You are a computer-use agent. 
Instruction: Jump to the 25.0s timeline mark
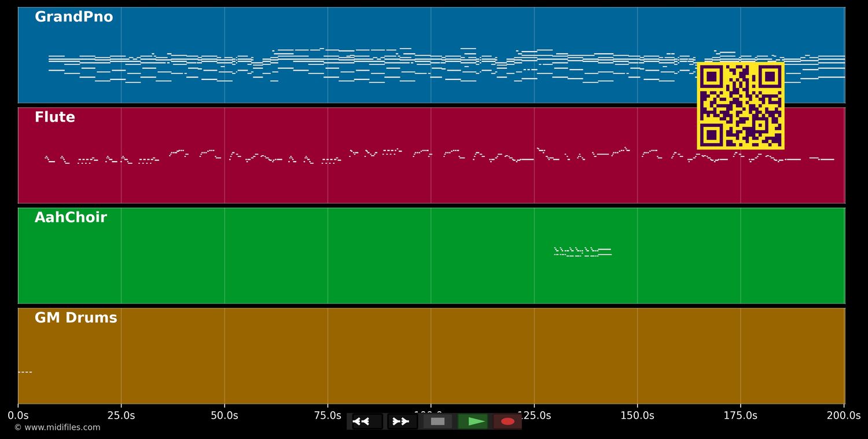(121, 415)
